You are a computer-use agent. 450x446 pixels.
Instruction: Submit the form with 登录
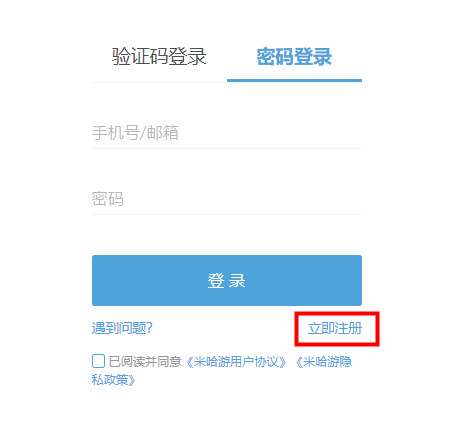tap(227, 280)
